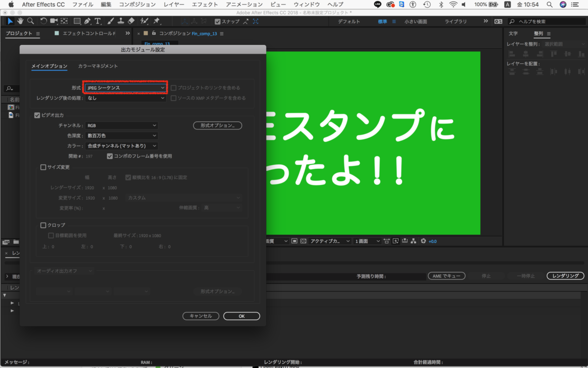
Task: Open the エフェクト menu
Action: pos(205,4)
